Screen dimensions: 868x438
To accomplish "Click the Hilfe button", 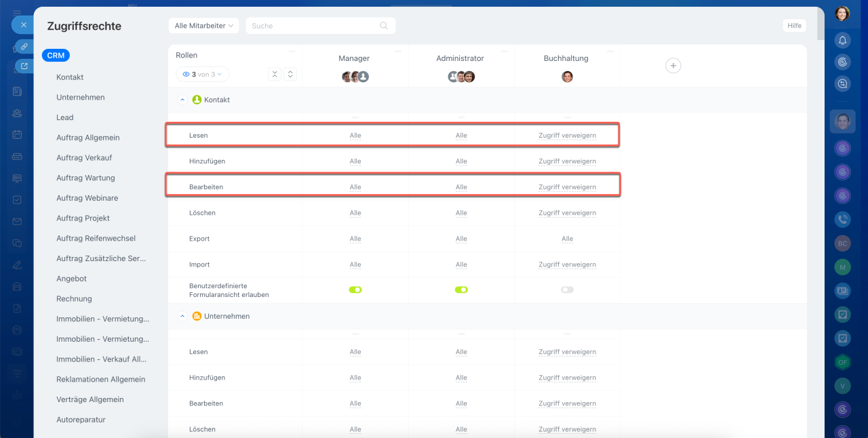I will pos(794,26).
